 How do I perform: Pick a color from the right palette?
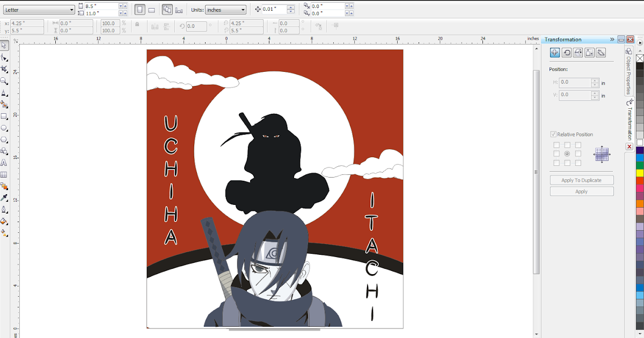coord(639,161)
